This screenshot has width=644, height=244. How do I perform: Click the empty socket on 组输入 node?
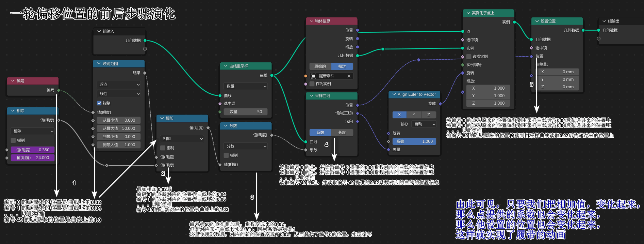145,49
